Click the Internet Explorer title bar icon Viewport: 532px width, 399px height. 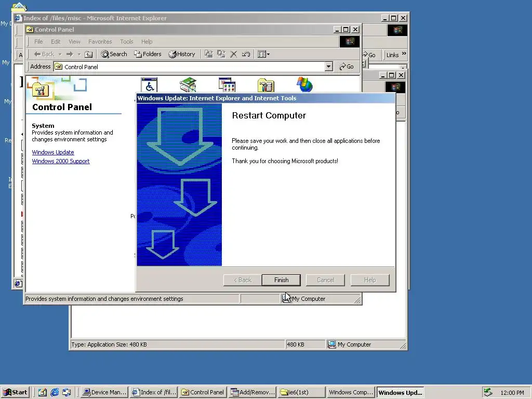(x=18, y=18)
